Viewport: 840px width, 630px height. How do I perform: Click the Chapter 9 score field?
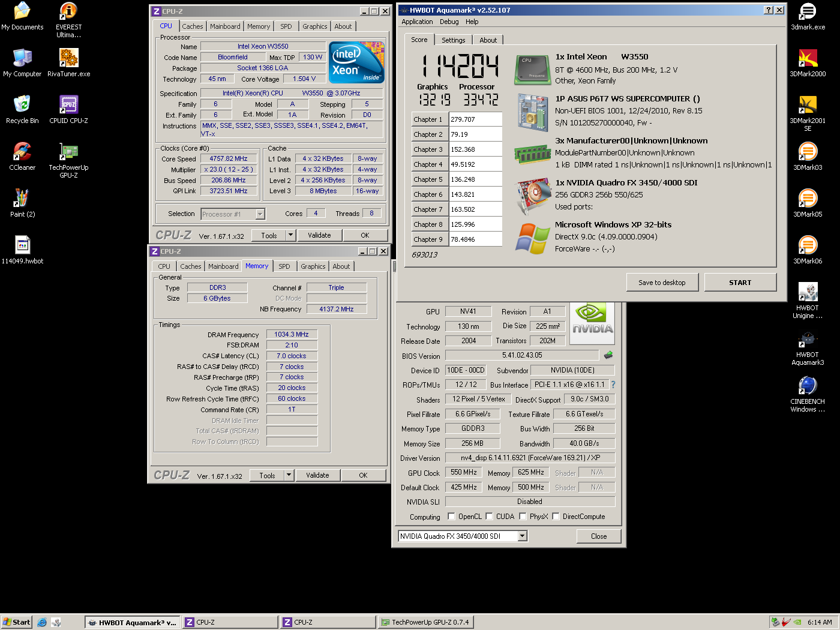(475, 239)
